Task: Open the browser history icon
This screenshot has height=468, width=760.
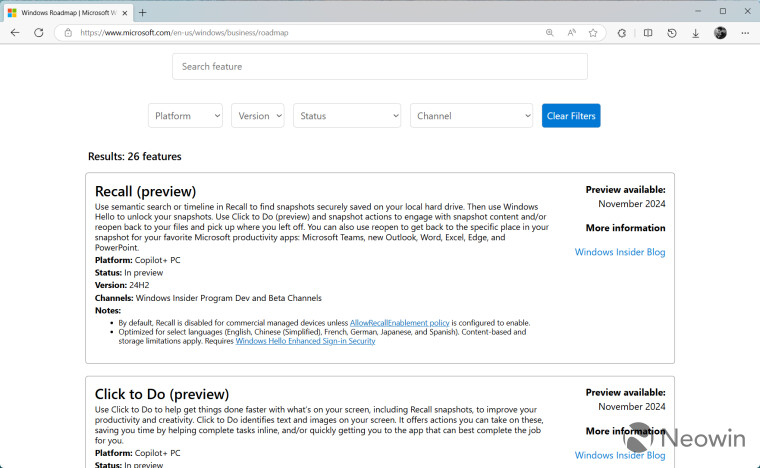Action: [x=672, y=32]
